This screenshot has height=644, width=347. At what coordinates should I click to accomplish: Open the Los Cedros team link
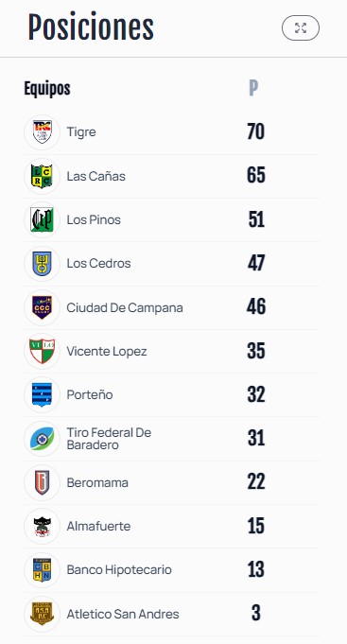click(98, 263)
